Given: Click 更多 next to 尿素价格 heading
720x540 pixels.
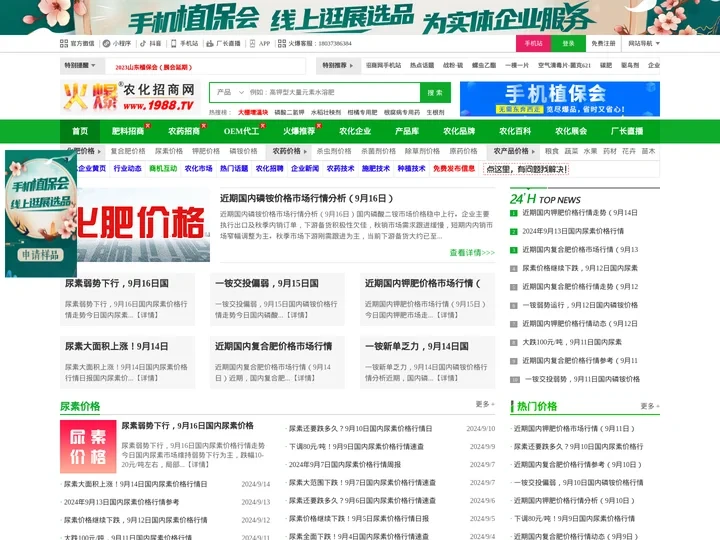Looking at the screenshot, I should pos(485,404).
